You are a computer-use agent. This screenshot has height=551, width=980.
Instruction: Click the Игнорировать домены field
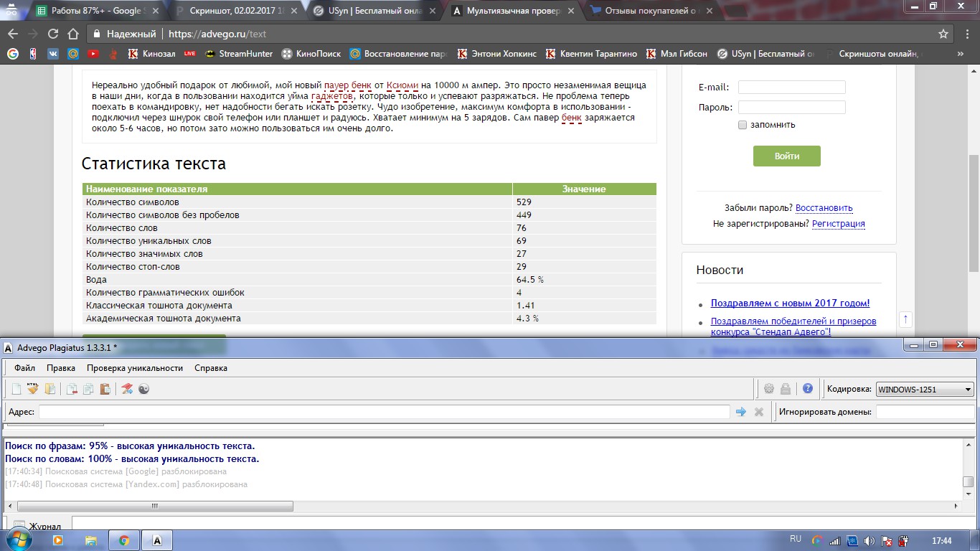pos(925,412)
